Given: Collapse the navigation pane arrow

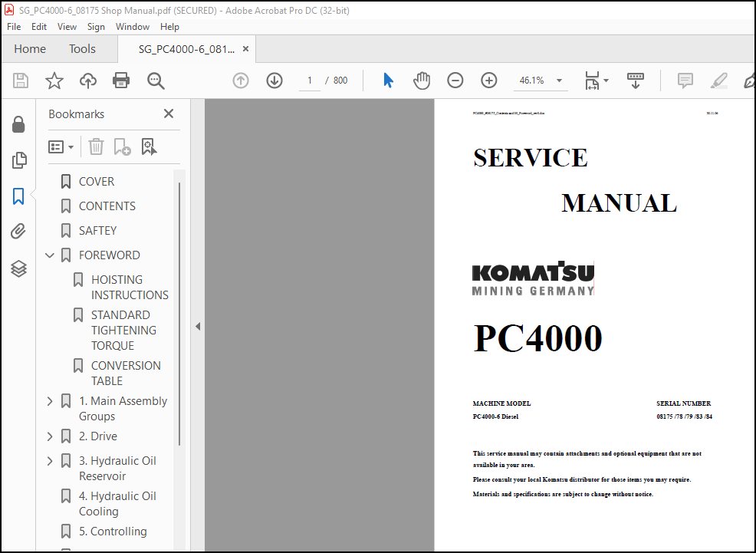Looking at the screenshot, I should (x=198, y=327).
